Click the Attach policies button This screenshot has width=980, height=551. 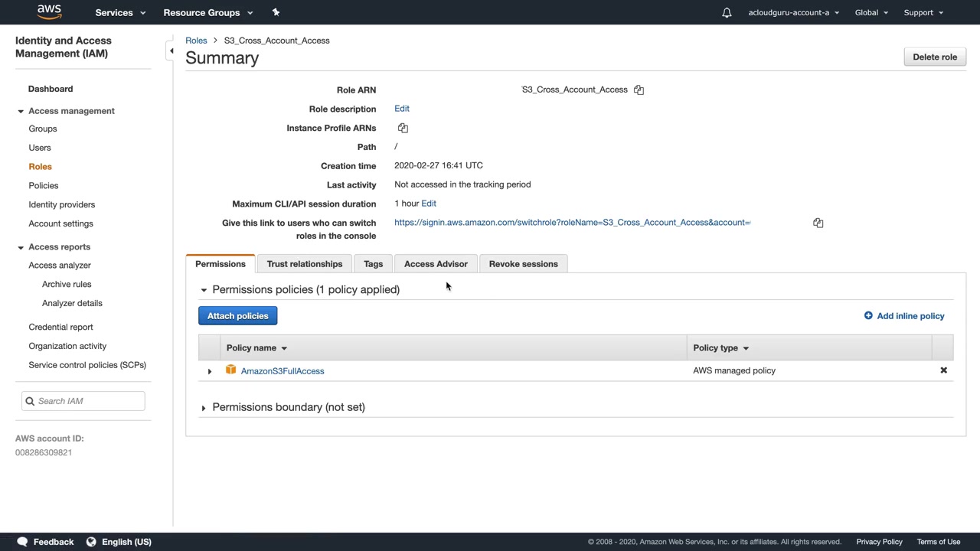tap(237, 316)
